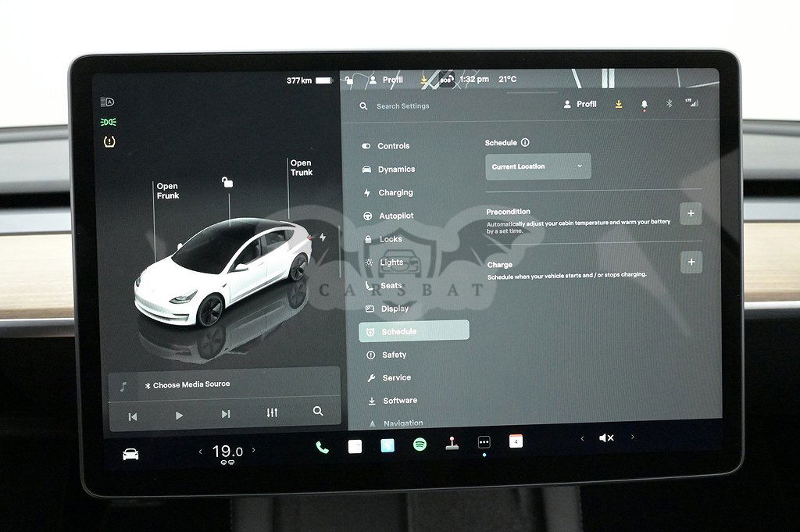Select Autopilot in settings sidebar
The width and height of the screenshot is (800, 532).
(396, 216)
